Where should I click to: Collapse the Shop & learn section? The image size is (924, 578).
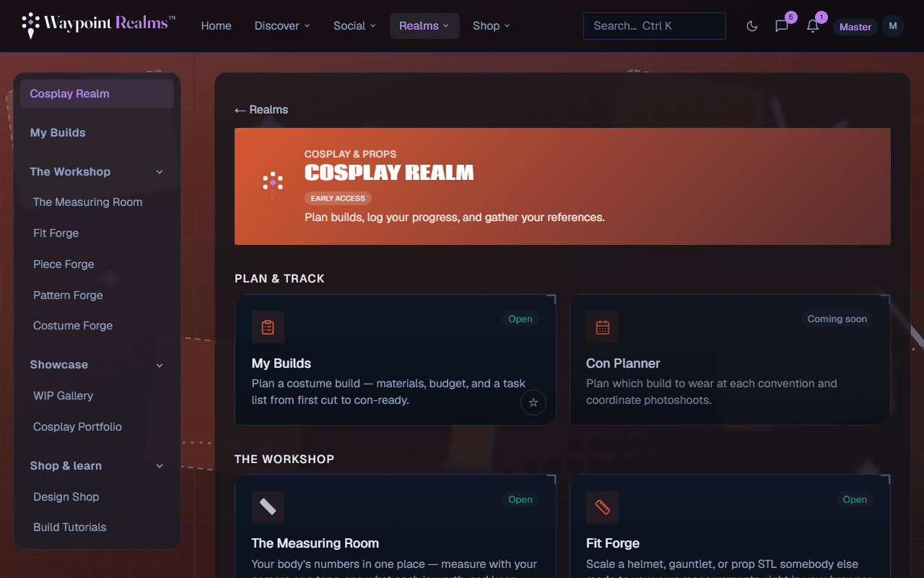[x=160, y=466]
